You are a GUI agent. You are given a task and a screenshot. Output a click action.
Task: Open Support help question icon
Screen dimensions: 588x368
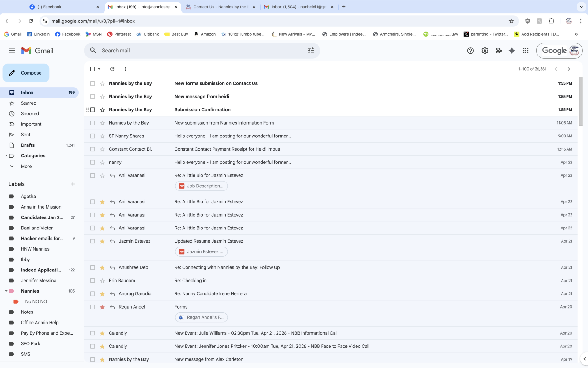coord(470,51)
